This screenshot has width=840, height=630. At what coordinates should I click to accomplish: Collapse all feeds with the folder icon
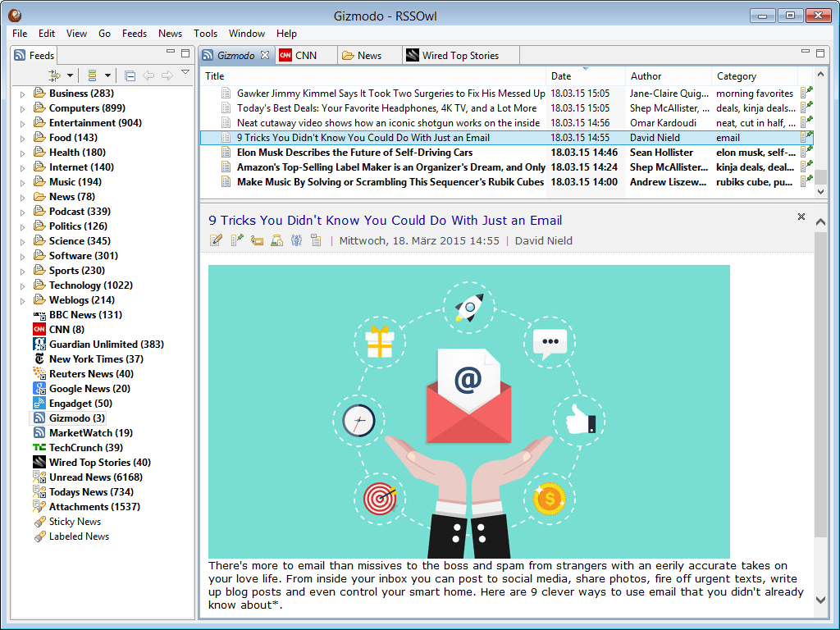coord(130,75)
